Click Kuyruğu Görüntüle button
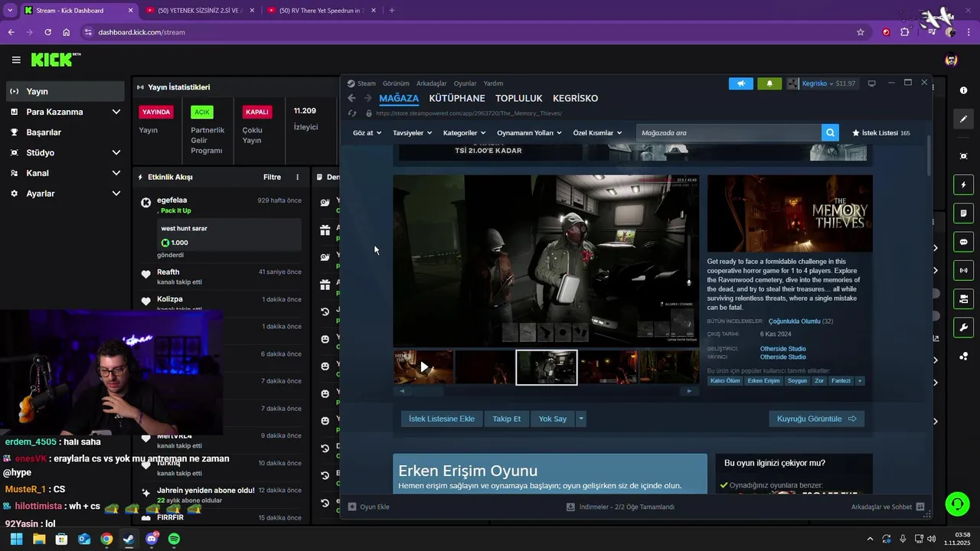This screenshot has width=980, height=551. [x=817, y=419]
